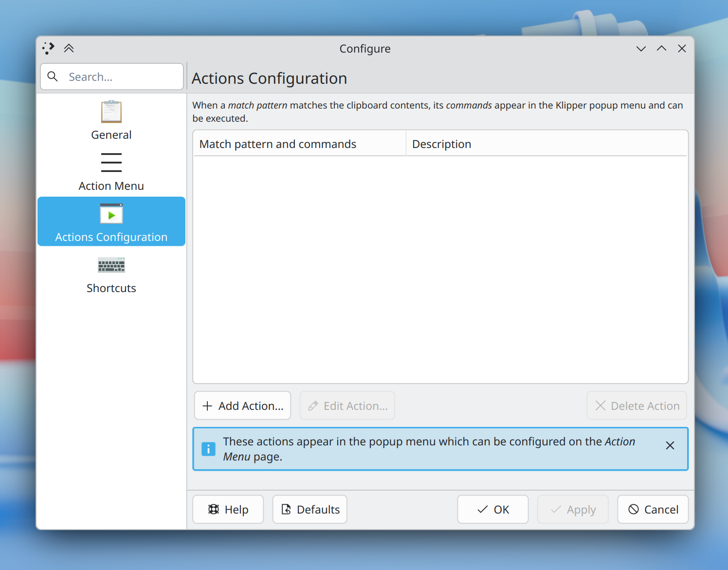Restore settings with Defaults button
This screenshot has width=728, height=570.
click(309, 509)
